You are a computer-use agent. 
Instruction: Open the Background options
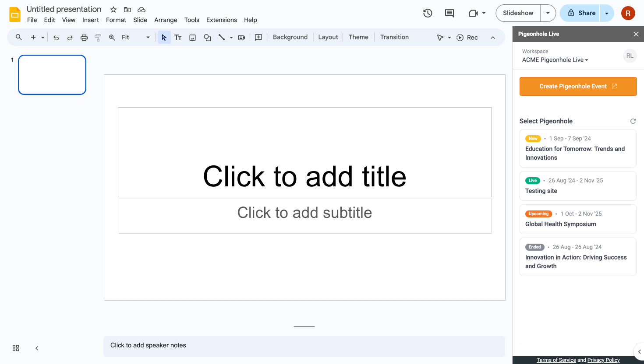[290, 37]
